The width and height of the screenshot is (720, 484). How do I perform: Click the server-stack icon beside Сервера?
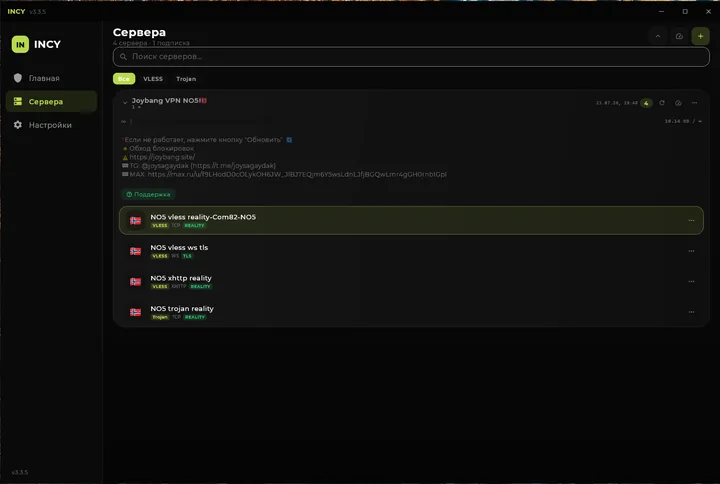[18, 101]
